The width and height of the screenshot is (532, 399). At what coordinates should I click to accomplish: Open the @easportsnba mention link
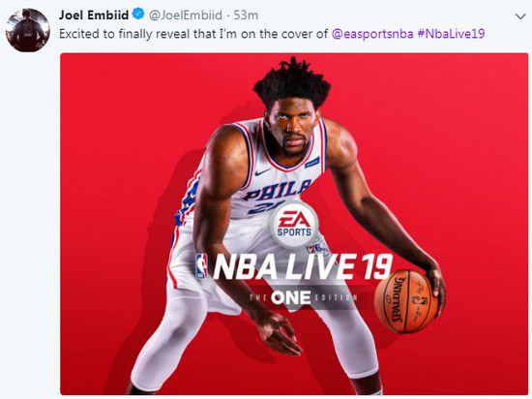372,34
